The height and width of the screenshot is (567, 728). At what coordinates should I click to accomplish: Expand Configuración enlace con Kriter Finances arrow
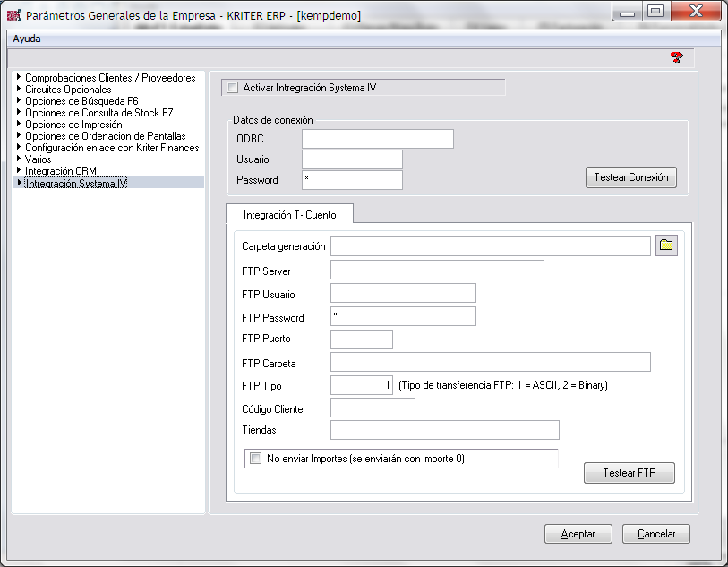[19, 146]
